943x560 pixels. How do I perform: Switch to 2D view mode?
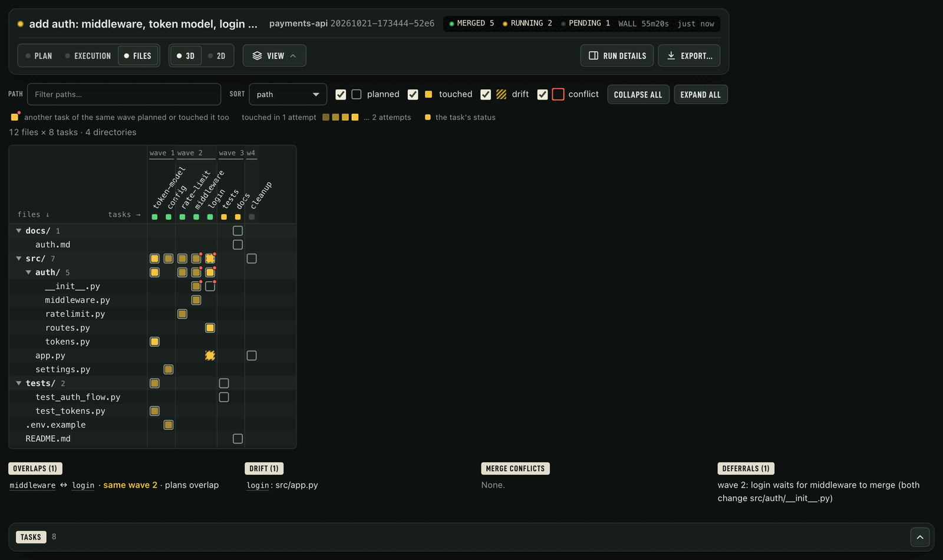point(217,56)
